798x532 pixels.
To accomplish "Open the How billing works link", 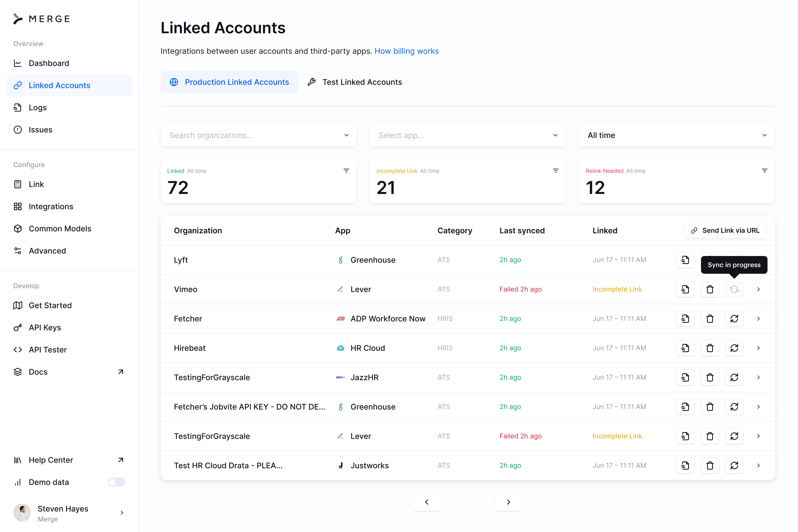I will coord(406,51).
